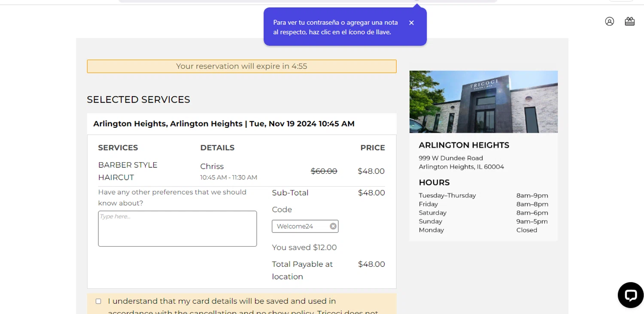Click the ARLINGTON HEIGHTS location heading
The image size is (644, 314).
pos(464,145)
